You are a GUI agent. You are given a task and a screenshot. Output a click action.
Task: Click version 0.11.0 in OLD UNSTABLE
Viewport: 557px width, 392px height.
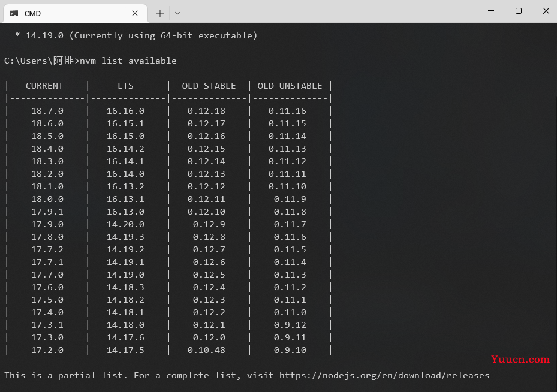[290, 312]
